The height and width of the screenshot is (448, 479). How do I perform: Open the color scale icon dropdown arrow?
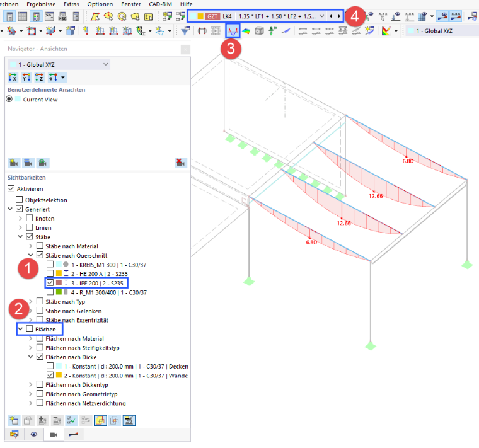(x=396, y=31)
